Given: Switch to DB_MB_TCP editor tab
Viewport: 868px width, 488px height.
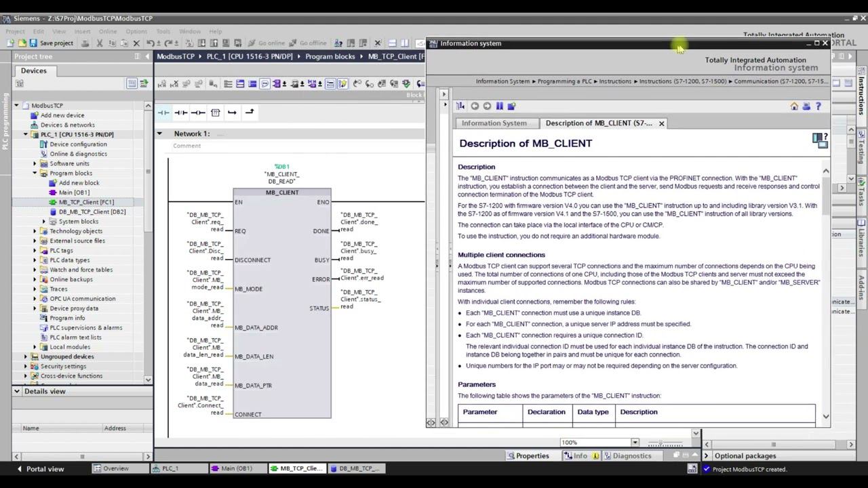Looking at the screenshot, I should [x=358, y=468].
